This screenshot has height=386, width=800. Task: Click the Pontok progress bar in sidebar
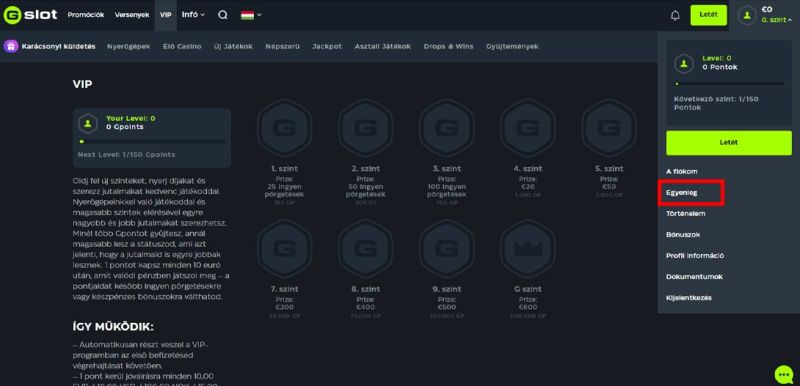(730, 84)
